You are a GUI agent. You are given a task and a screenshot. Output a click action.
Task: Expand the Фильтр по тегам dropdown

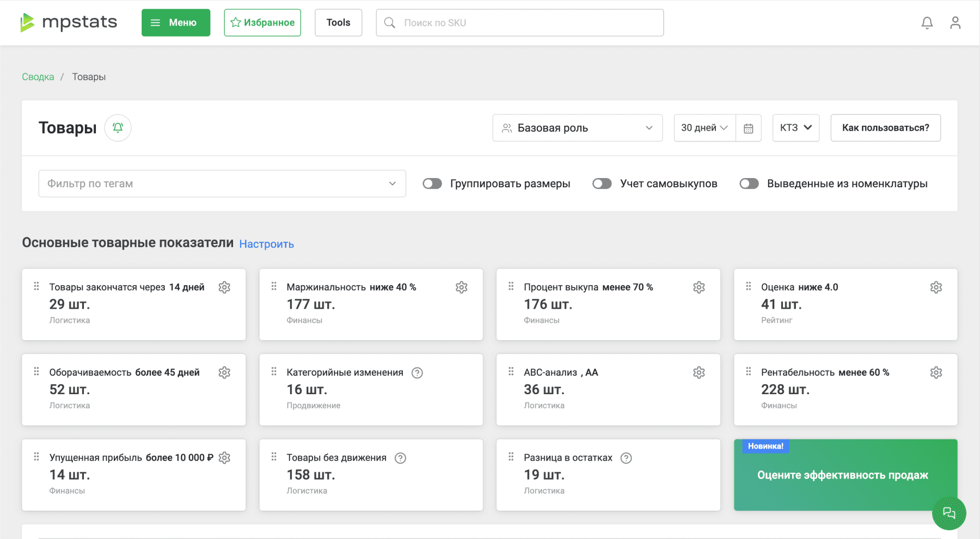point(222,183)
